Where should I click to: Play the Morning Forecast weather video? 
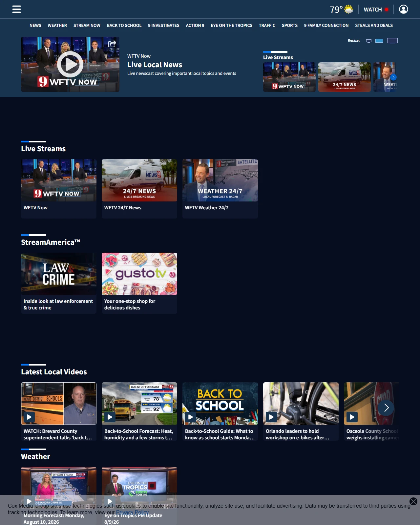[59, 496]
